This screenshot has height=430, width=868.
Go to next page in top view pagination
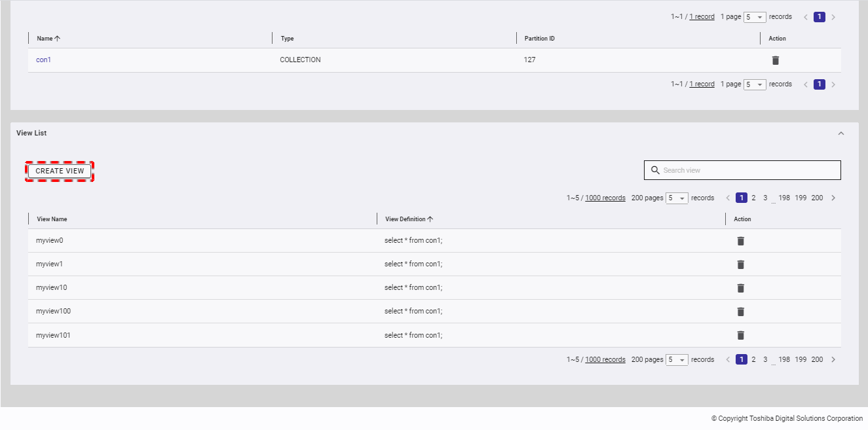[833, 198]
